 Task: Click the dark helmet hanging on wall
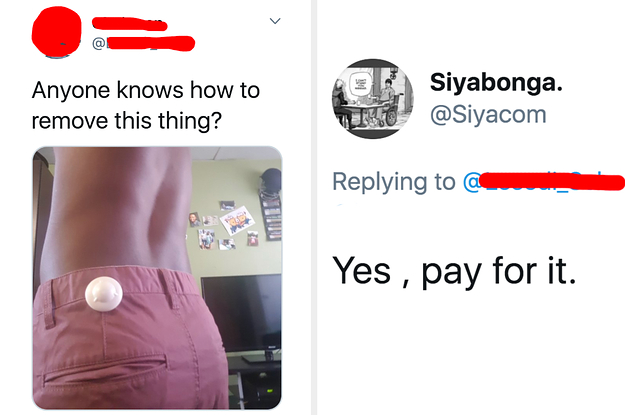click(x=271, y=180)
